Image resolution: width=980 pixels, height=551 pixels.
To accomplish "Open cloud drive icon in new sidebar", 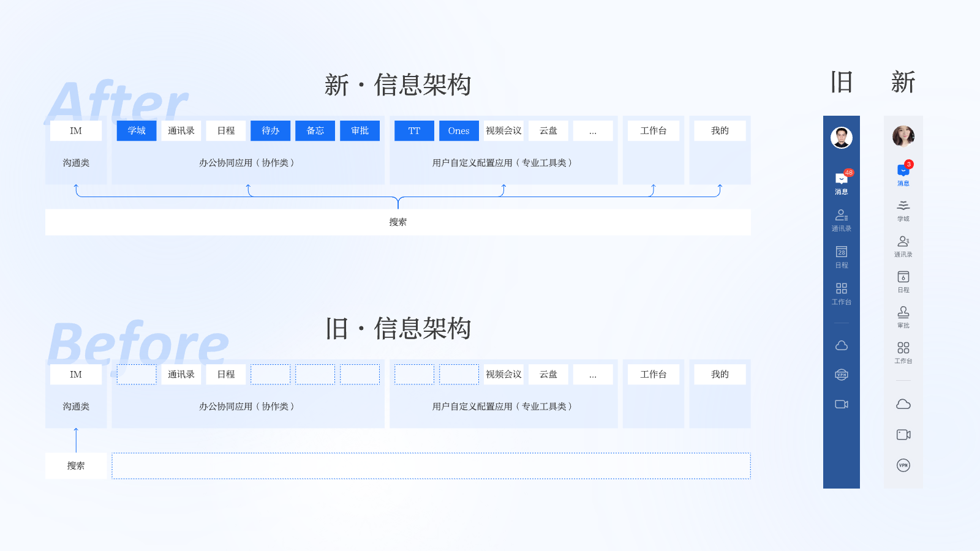I will 903,404.
